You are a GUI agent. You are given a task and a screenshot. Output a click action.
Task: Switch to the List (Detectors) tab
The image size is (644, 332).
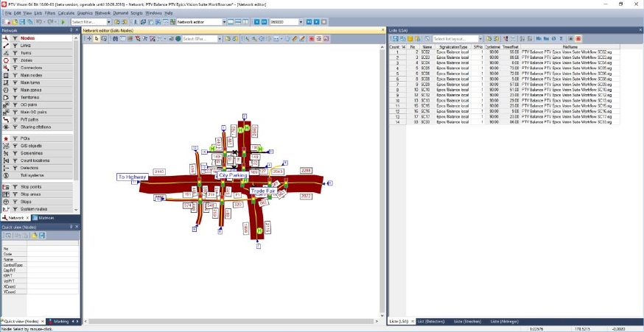[x=432, y=322]
